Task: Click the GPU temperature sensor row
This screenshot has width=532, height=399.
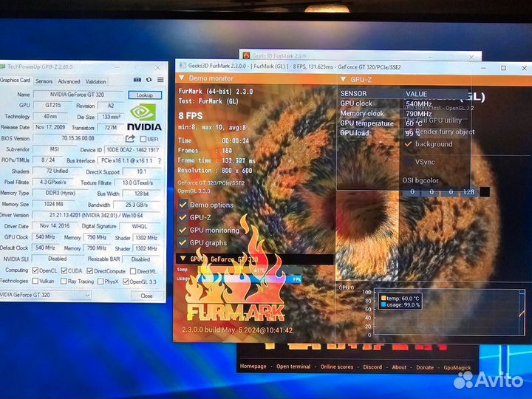Action: (x=403, y=123)
